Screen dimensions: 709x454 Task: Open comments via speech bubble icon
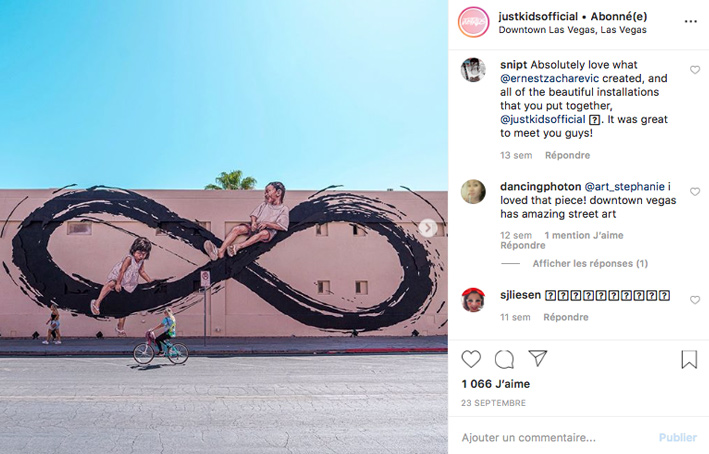(504, 359)
